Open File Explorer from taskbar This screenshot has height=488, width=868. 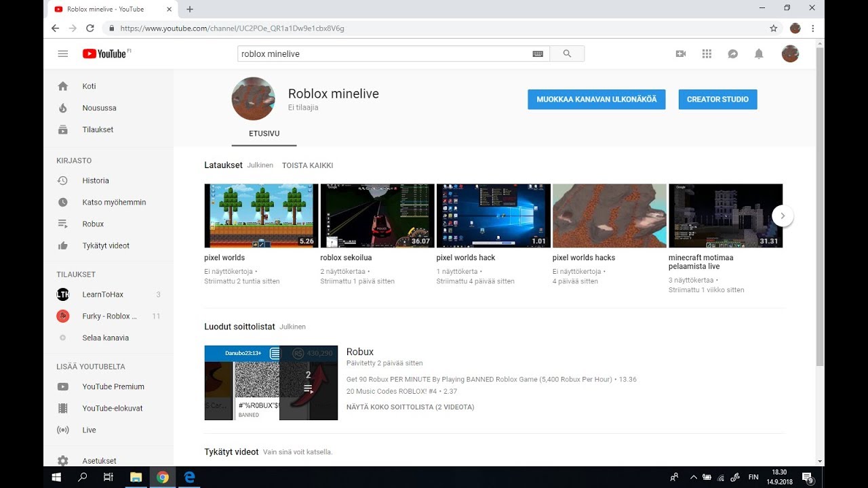pos(136,477)
